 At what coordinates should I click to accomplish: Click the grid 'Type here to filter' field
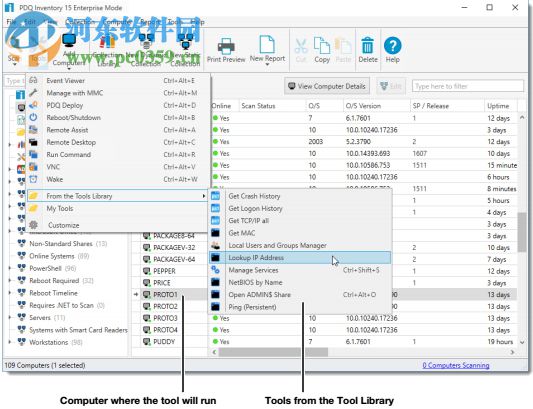468,86
